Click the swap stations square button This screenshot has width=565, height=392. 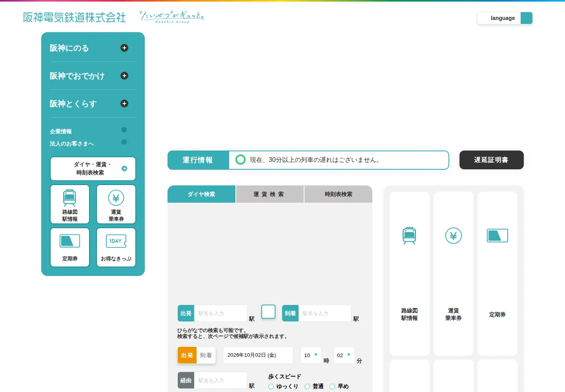[x=268, y=312]
